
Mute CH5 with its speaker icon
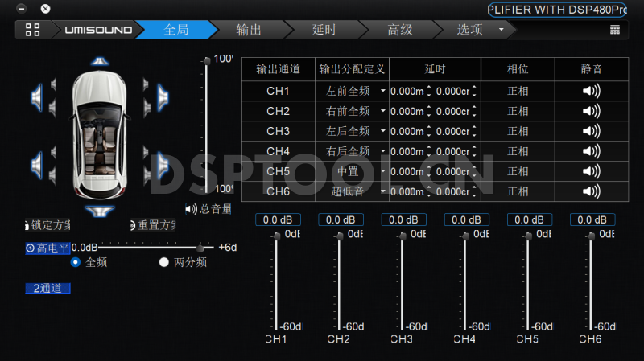(x=592, y=171)
